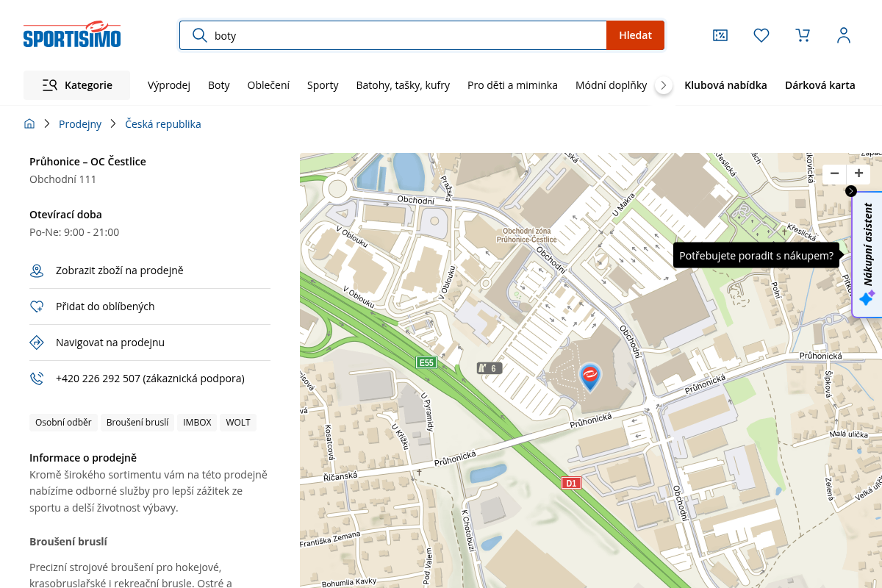
Task: Click Zobrazit zboží na prodejně
Action: pyautogui.click(x=150, y=270)
